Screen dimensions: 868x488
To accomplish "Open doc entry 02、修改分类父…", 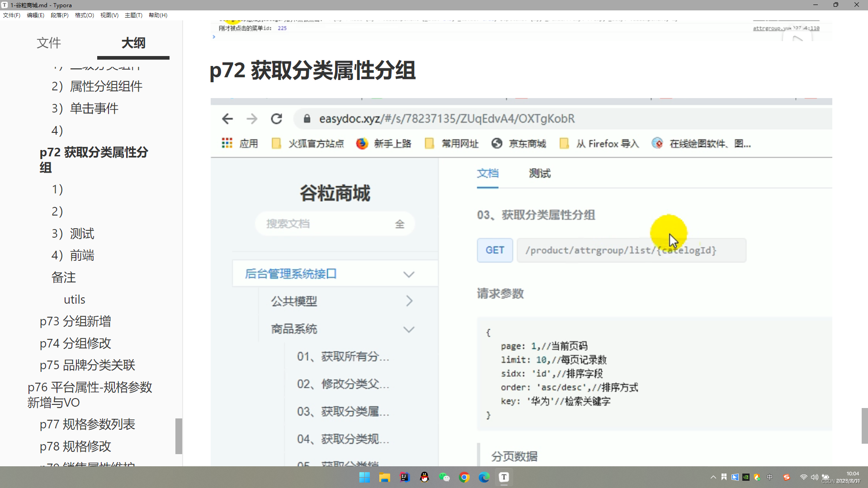I will (343, 384).
